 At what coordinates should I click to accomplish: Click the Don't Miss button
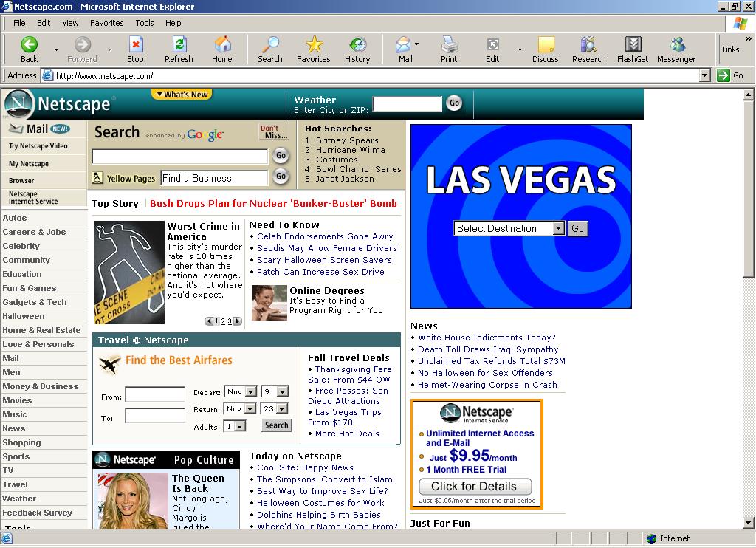click(274, 131)
